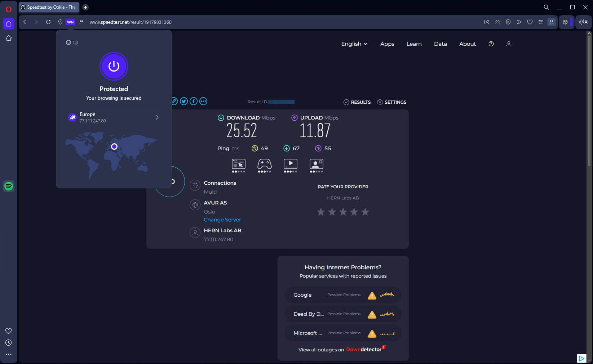
Task: Open History clock icon in sidebar
Action: click(9, 343)
